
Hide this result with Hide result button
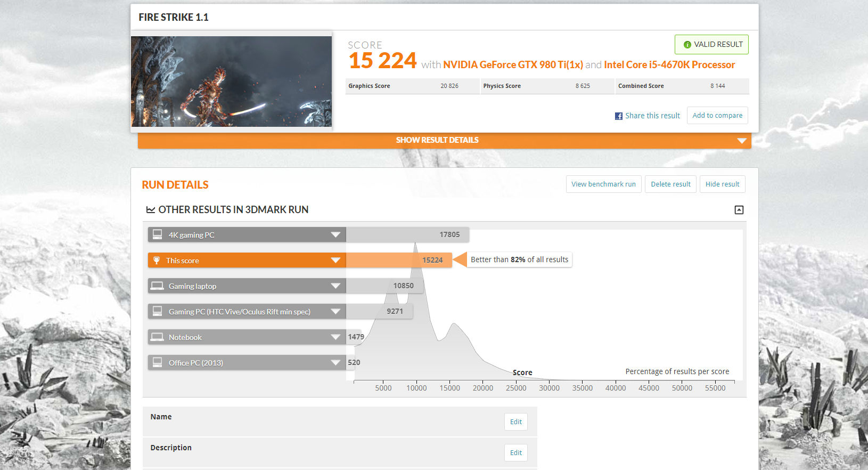pyautogui.click(x=722, y=184)
